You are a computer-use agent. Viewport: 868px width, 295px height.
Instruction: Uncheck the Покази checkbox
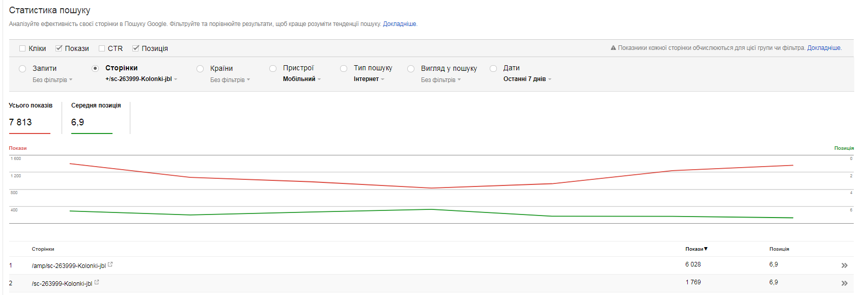point(59,48)
